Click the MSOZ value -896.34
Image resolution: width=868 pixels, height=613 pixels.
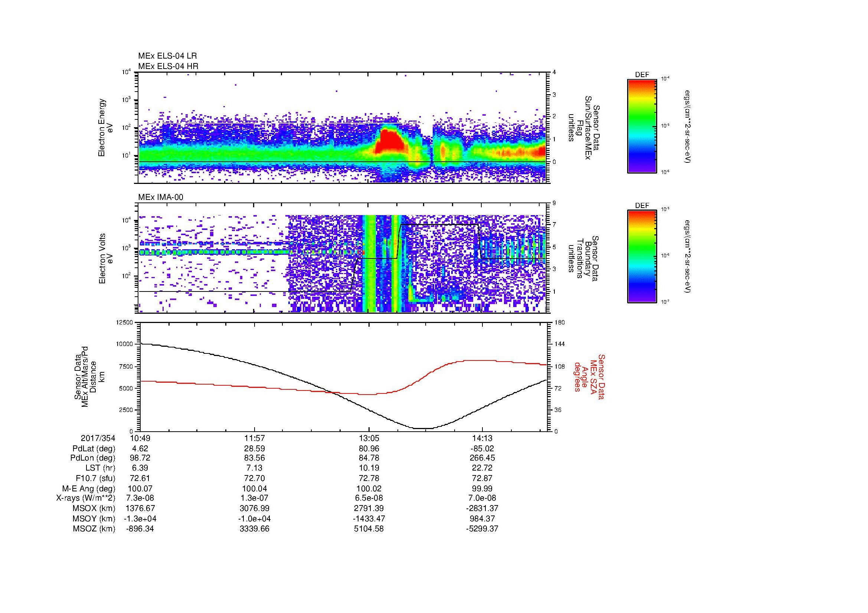click(140, 529)
